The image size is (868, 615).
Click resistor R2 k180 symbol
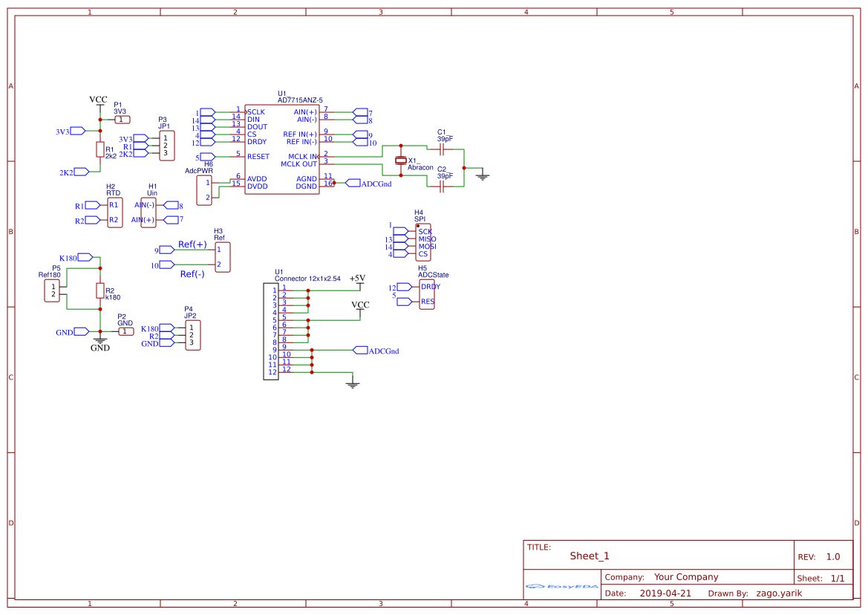coord(100,290)
